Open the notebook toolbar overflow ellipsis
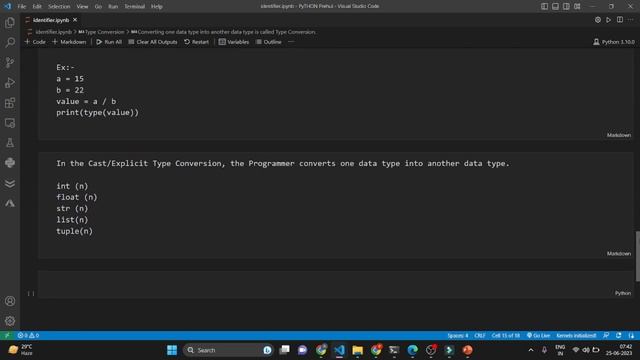The image size is (640, 360). point(291,42)
